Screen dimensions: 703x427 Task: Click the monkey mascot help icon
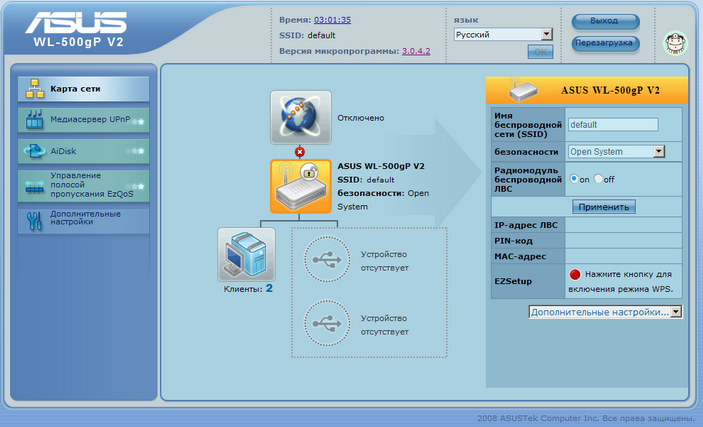675,43
